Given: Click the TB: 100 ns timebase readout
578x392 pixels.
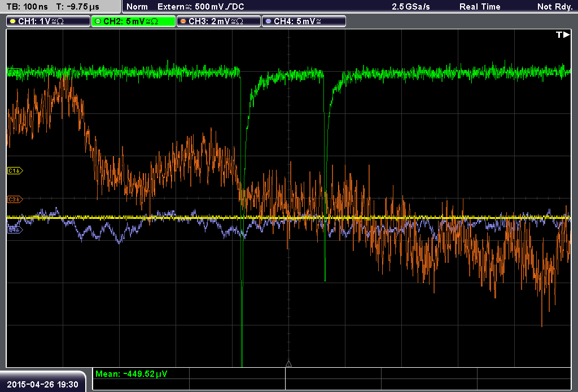Looking at the screenshot, I should point(27,7).
